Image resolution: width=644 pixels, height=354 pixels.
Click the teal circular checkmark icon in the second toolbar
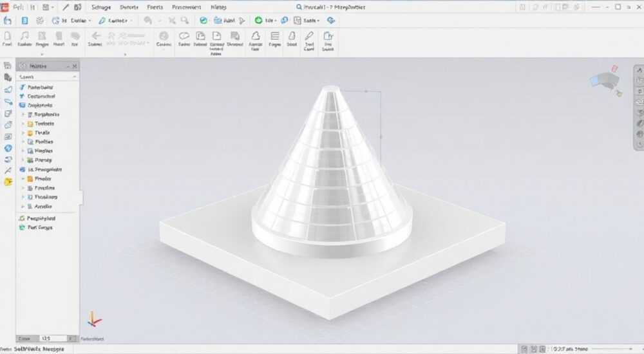tap(204, 21)
